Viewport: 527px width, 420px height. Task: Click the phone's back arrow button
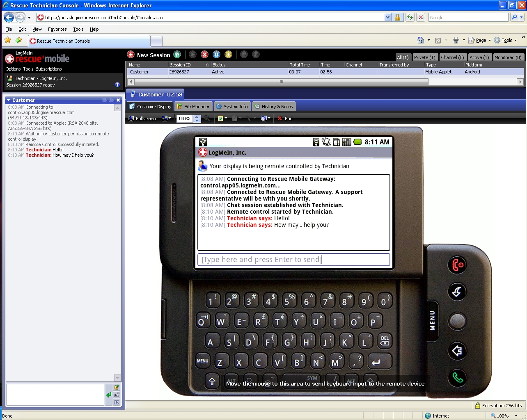tap(457, 351)
